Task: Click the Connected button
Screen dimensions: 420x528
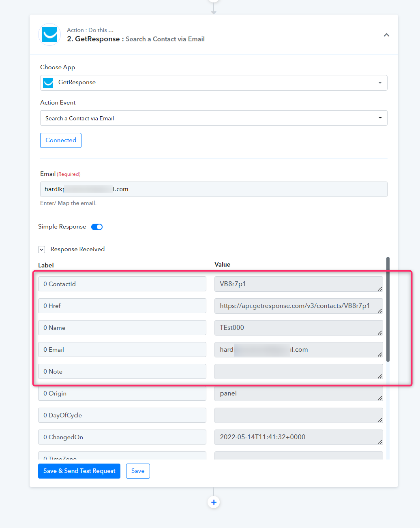Action: click(61, 140)
